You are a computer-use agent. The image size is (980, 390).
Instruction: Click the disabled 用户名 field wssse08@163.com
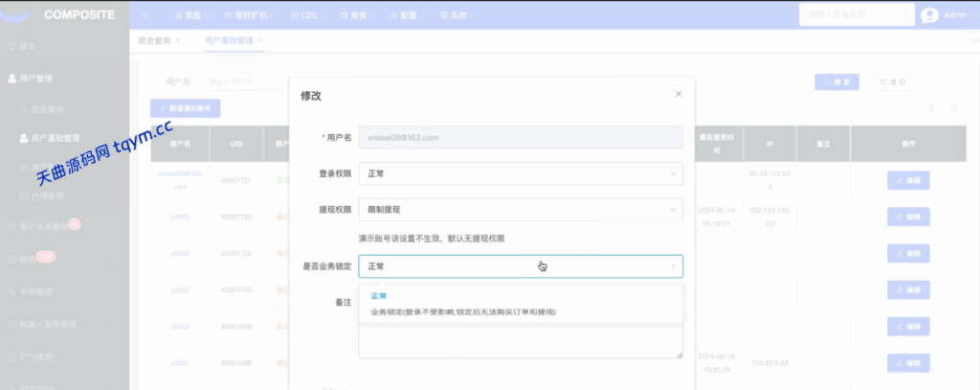[x=521, y=137]
